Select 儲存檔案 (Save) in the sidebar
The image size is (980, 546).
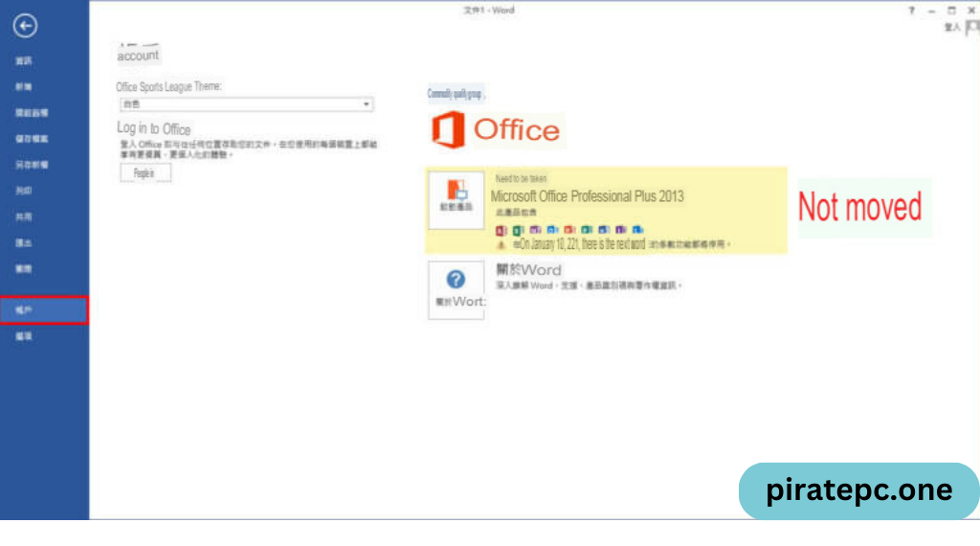(32, 139)
